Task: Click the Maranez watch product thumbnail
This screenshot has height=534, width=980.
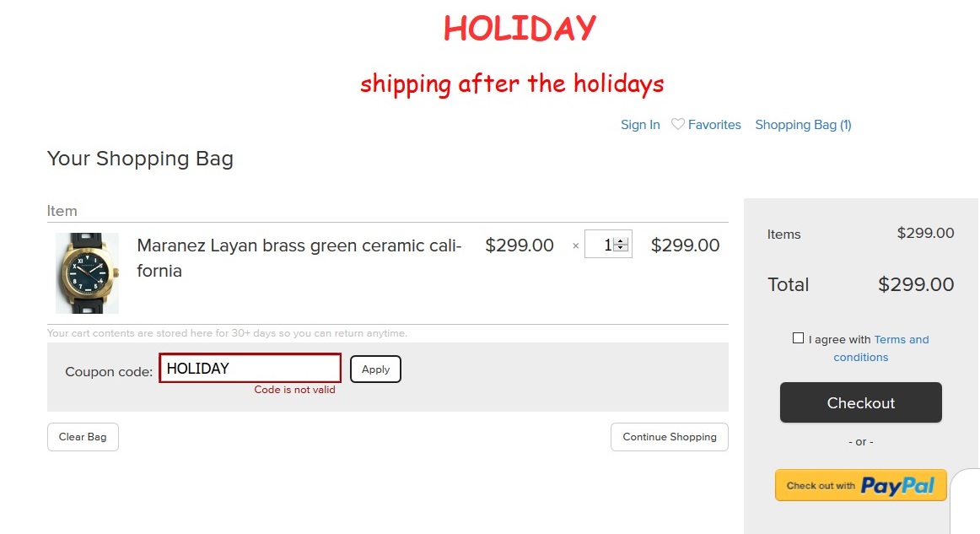Action: [x=87, y=273]
